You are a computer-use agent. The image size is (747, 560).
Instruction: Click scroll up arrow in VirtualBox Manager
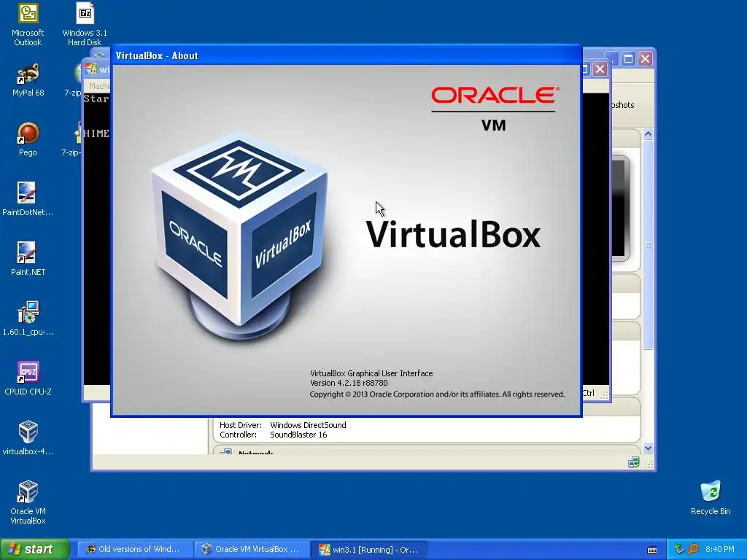[x=648, y=134]
